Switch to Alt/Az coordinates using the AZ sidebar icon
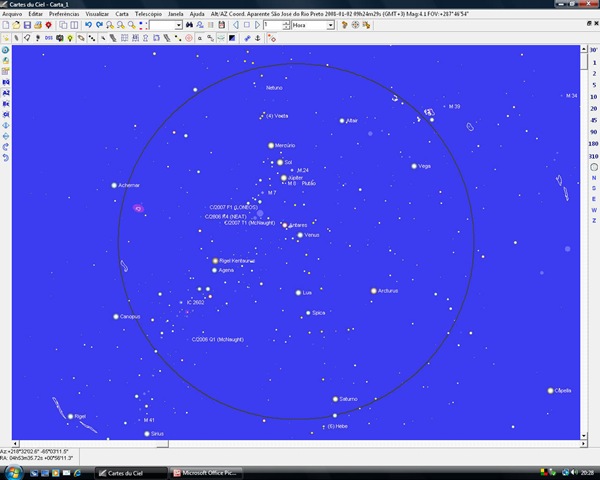Viewport: 600px width, 480px height. point(6,93)
